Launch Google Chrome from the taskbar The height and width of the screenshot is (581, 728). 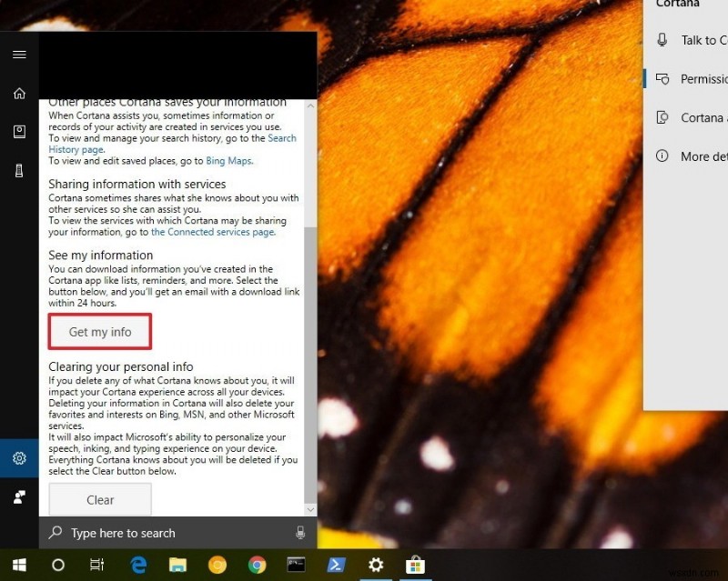pyautogui.click(x=257, y=565)
